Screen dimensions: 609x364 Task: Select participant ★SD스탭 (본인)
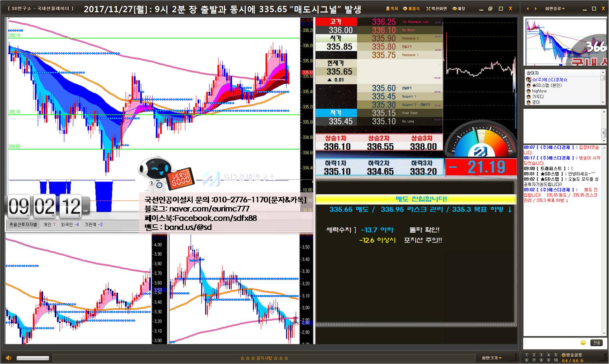(x=547, y=85)
